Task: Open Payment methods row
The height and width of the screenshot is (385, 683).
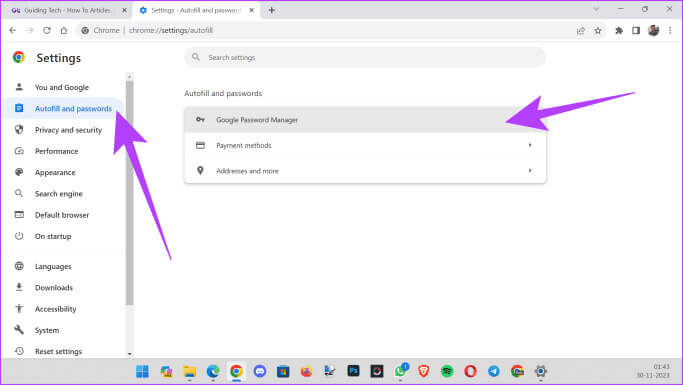Action: [x=365, y=145]
